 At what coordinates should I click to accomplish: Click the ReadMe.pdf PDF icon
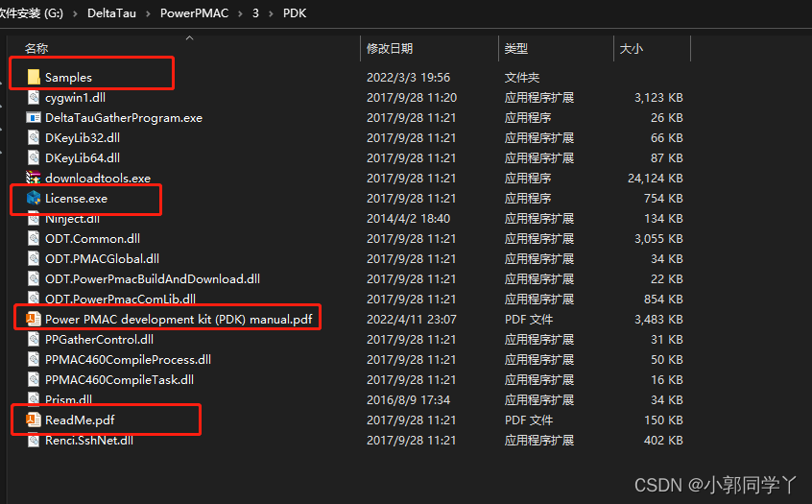click(34, 420)
